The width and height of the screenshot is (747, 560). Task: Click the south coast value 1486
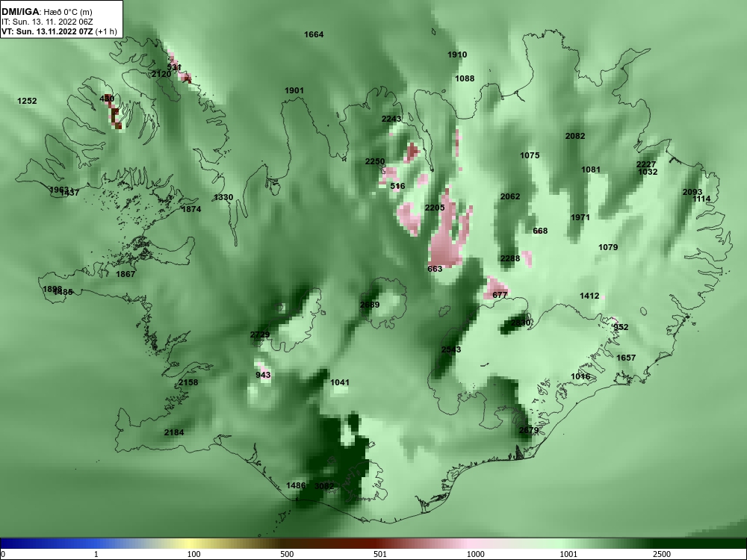296,485
